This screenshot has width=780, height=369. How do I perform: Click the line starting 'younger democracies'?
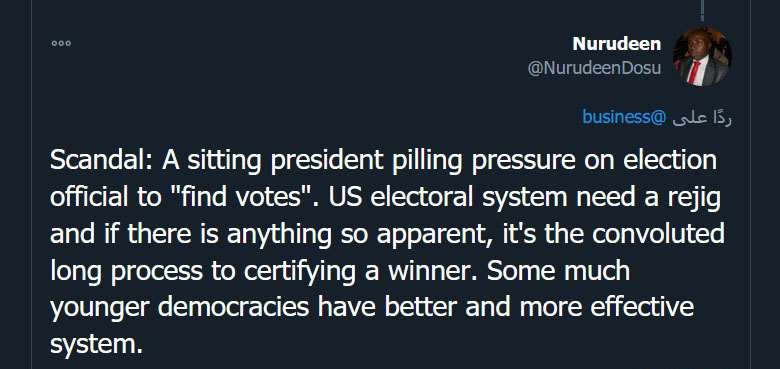point(372,307)
